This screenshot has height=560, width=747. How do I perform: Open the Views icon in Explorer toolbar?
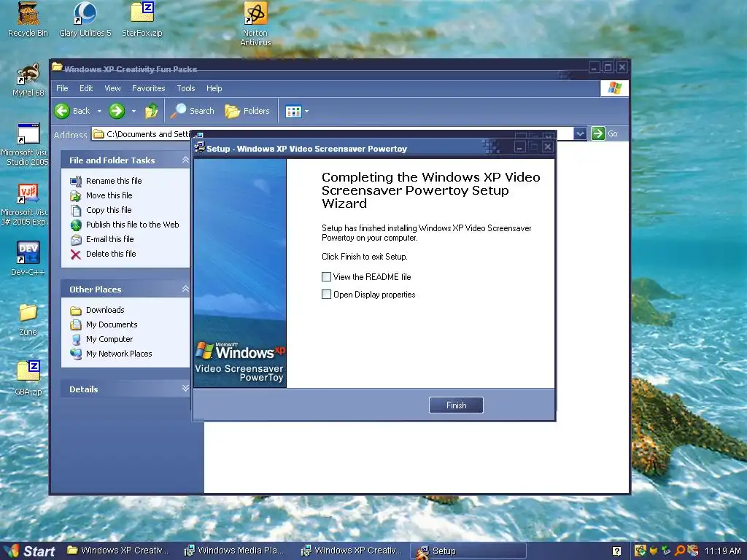(293, 112)
